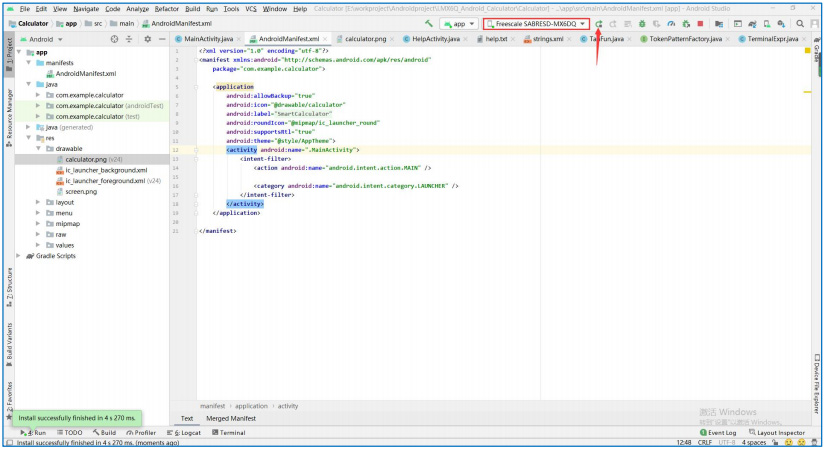Close the AndroidManifest.xml editor tab
Viewport: 824px width, 450px height.
[x=326, y=39]
